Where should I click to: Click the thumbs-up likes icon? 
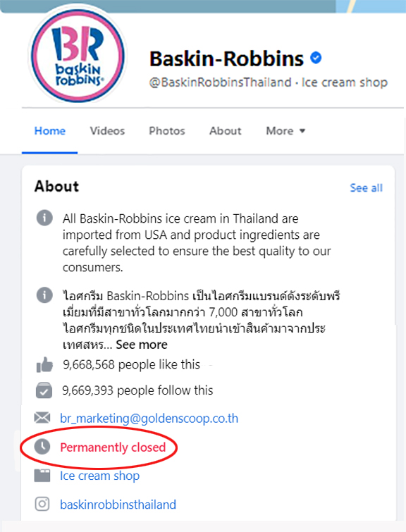[x=44, y=365]
